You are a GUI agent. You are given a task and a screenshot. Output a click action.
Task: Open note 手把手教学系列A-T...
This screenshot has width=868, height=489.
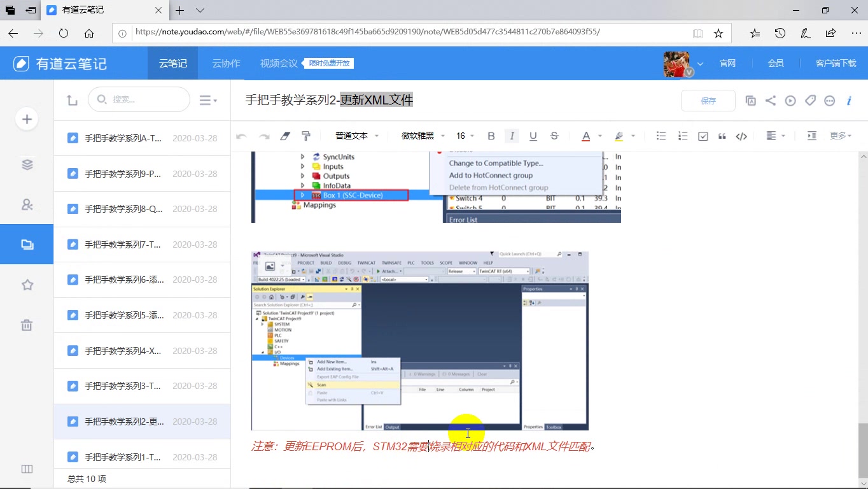(x=142, y=138)
